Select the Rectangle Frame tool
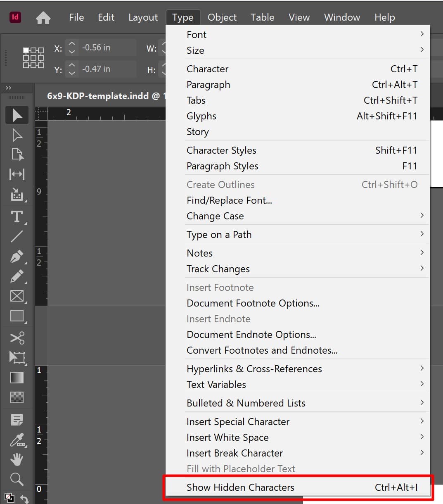 17,296
